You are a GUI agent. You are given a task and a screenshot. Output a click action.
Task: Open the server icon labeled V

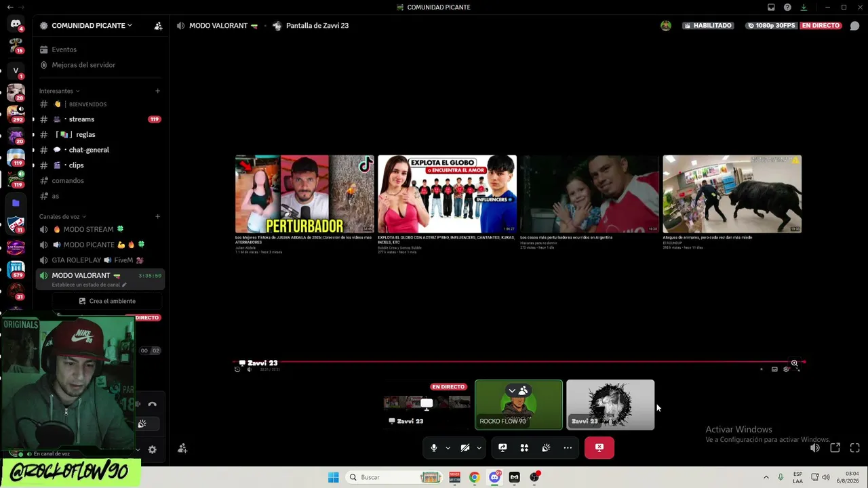(x=16, y=70)
